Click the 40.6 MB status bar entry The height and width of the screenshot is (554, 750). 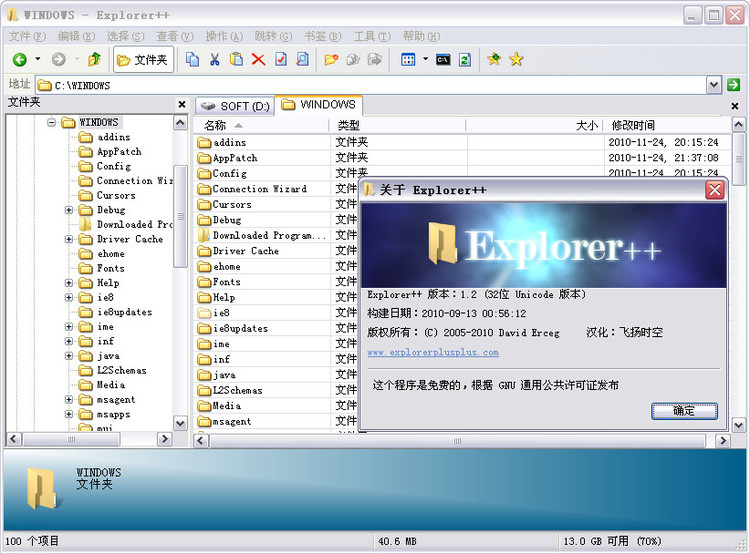397,542
